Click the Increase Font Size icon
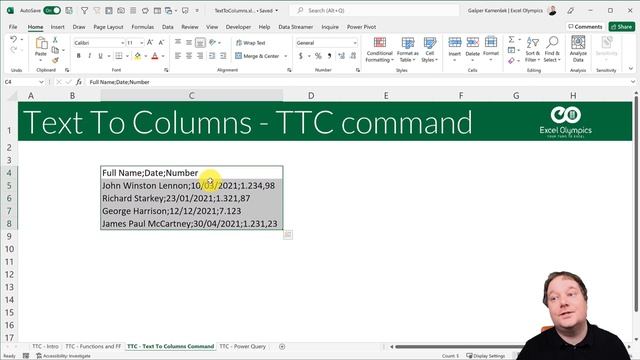 click(150, 42)
